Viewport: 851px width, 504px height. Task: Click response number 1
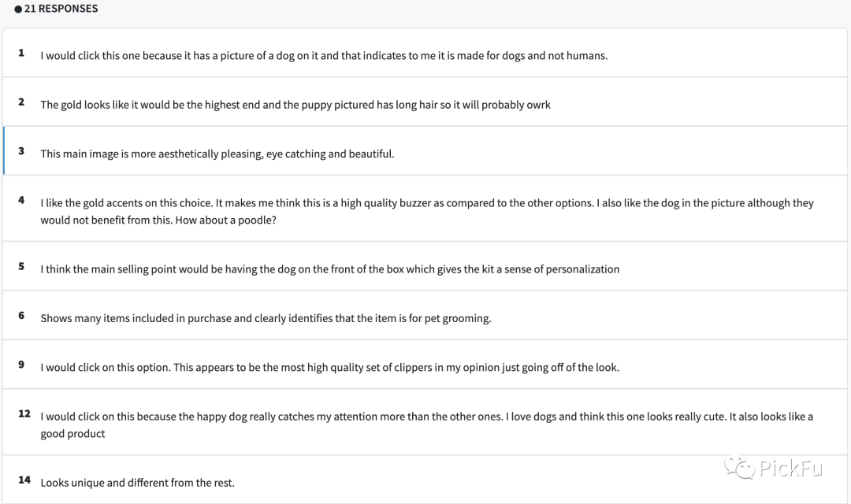[x=21, y=53]
